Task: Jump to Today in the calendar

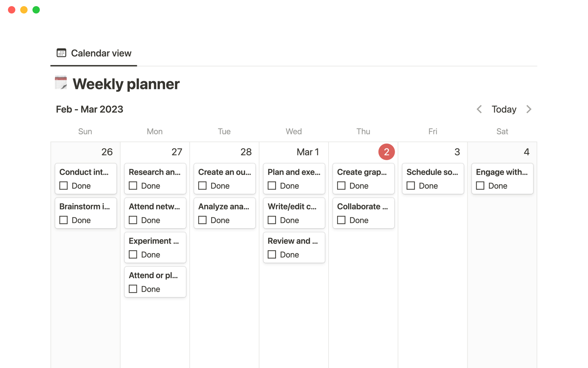Action: [x=504, y=109]
